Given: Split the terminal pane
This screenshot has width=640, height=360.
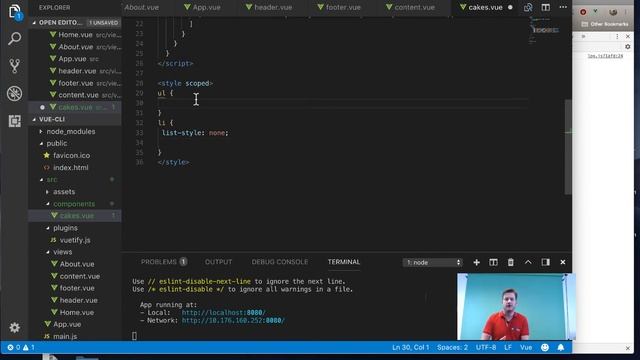Looking at the screenshot, I should [x=493, y=262].
